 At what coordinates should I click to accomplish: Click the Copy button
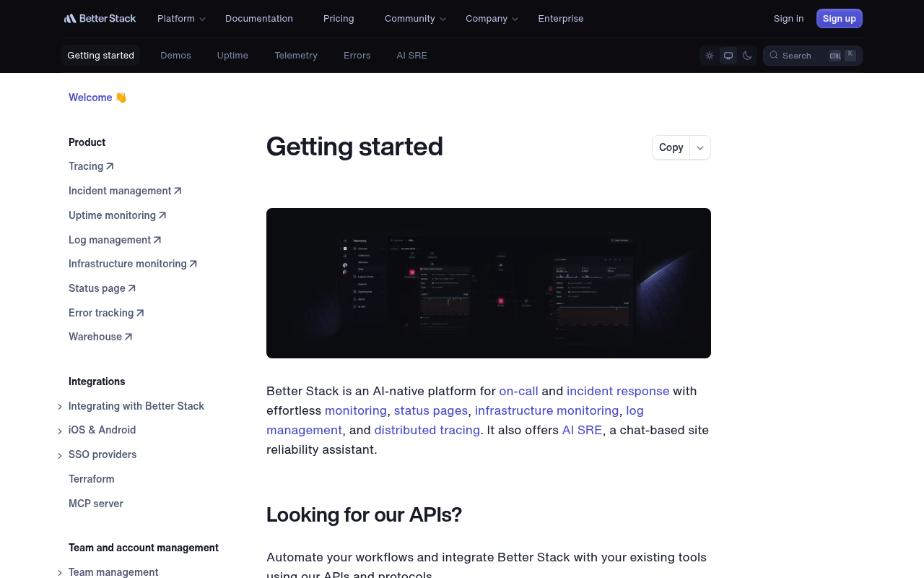click(x=671, y=147)
